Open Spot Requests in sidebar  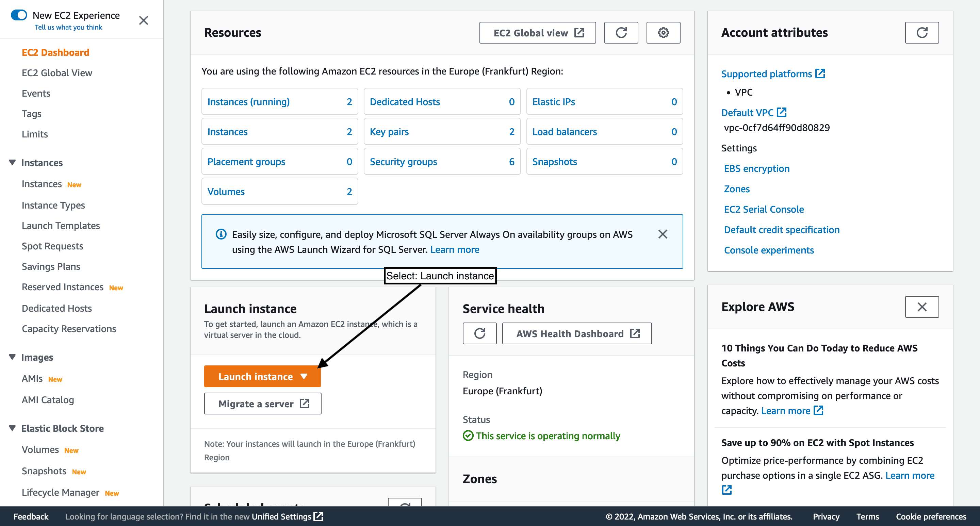pos(52,246)
